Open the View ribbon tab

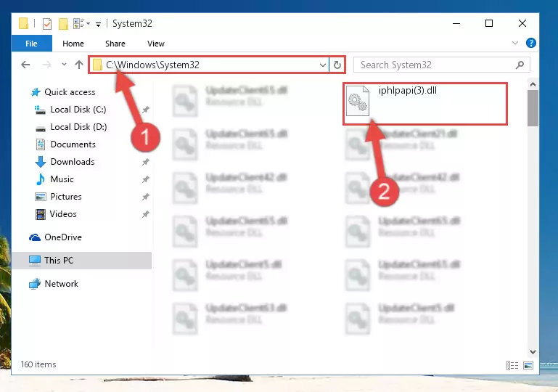tap(155, 44)
